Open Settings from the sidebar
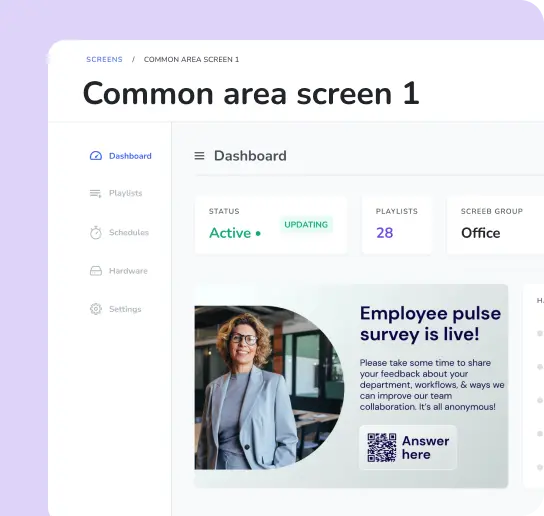 click(x=116, y=309)
